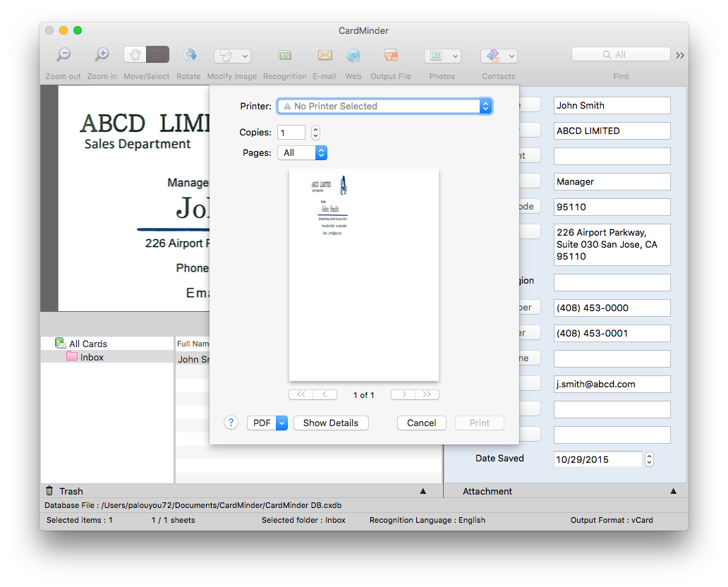The width and height of the screenshot is (728, 587).
Task: Go to last preview page
Action: (427, 394)
